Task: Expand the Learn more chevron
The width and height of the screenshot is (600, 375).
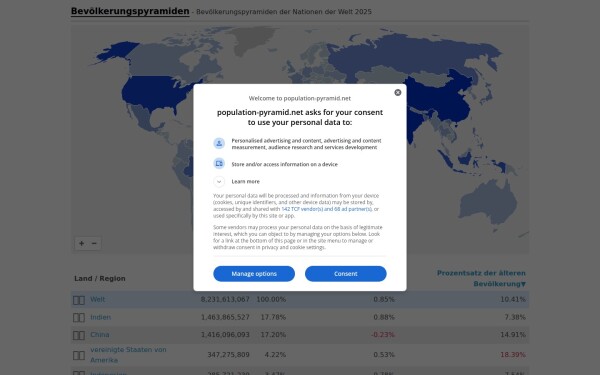Action: 219,181
